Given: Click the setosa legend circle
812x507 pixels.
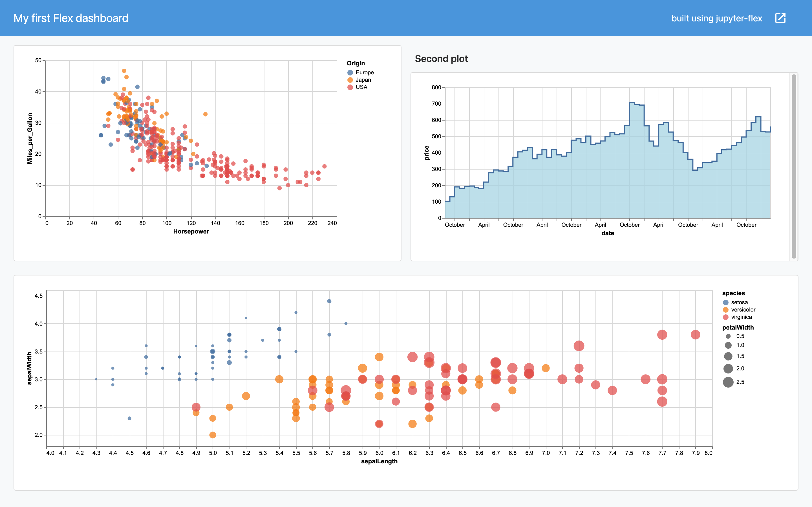Looking at the screenshot, I should tap(725, 303).
